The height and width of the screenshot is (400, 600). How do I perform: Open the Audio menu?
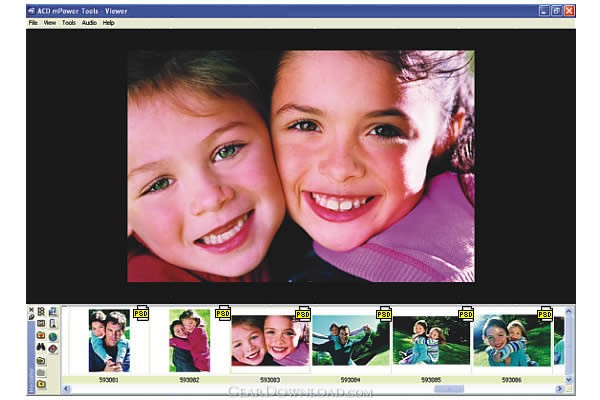point(89,23)
